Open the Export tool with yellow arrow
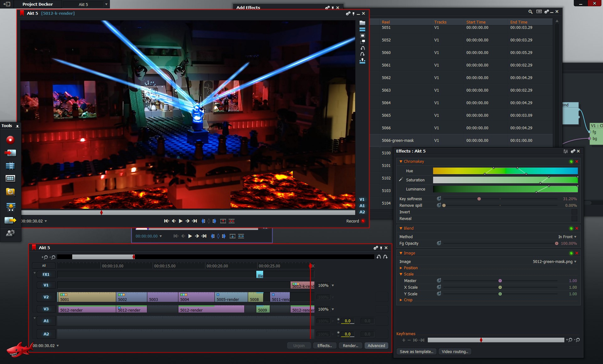 [10, 220]
